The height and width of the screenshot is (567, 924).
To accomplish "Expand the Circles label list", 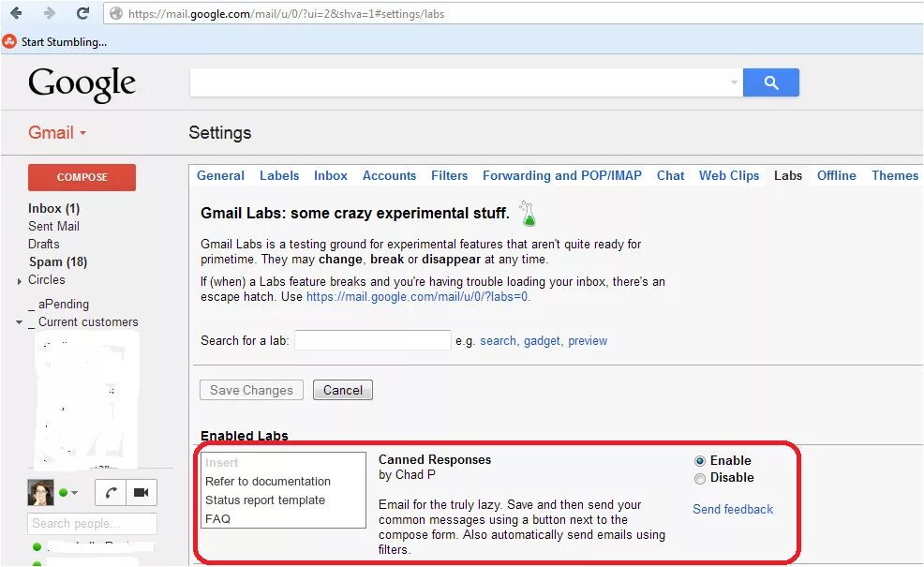I will pyautogui.click(x=20, y=281).
